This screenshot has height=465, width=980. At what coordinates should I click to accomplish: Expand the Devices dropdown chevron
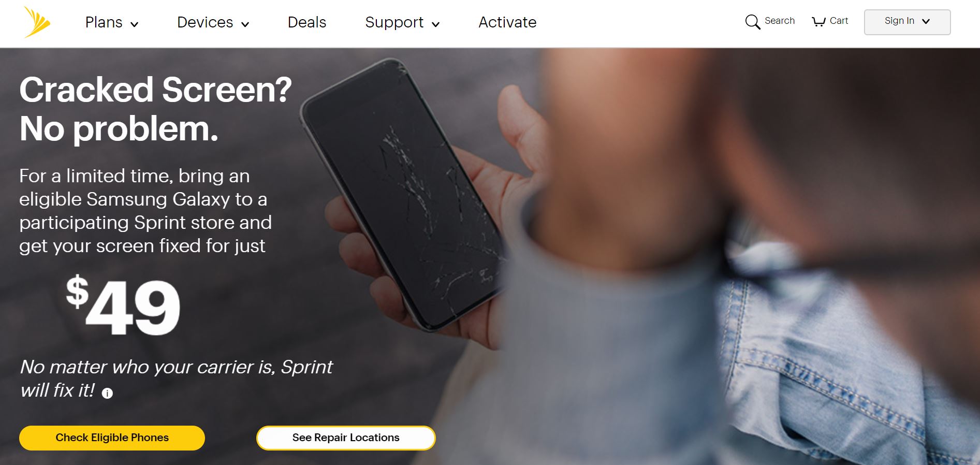pos(245,24)
